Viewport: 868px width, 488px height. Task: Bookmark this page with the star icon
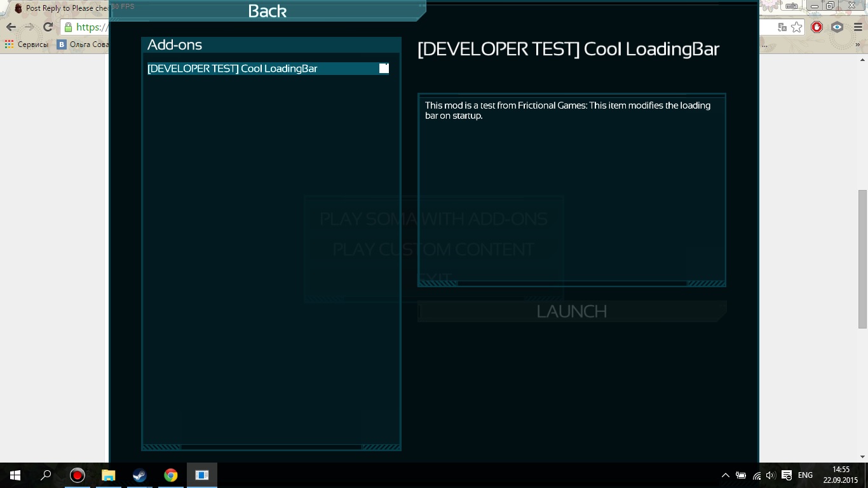(796, 27)
